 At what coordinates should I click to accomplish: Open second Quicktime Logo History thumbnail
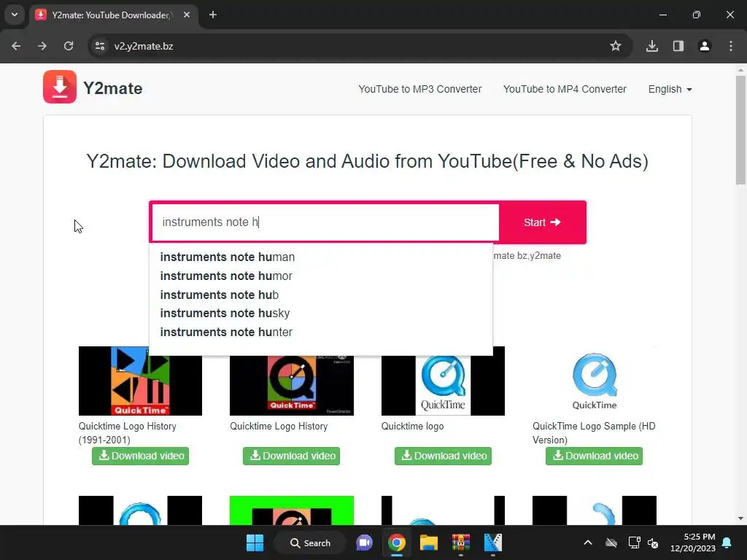pos(292,385)
